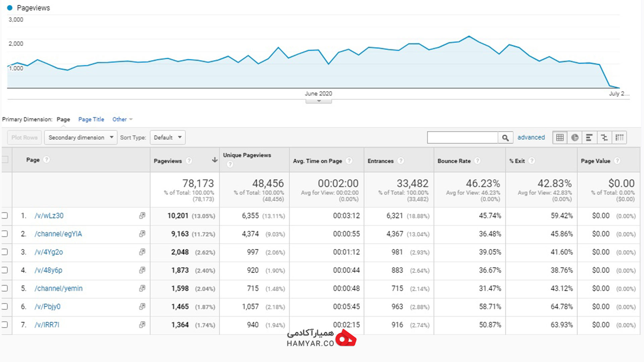Switch to the Data table view icon
Screen dimensions: 644x362
pos(560,137)
